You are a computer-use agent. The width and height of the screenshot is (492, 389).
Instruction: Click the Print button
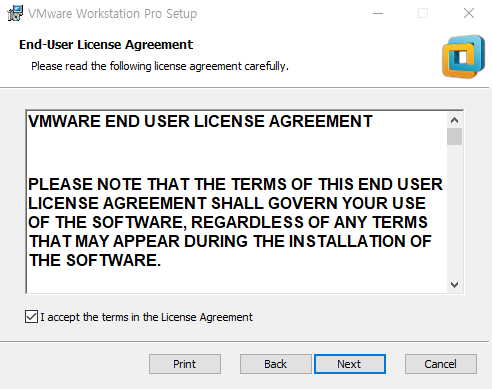click(185, 364)
